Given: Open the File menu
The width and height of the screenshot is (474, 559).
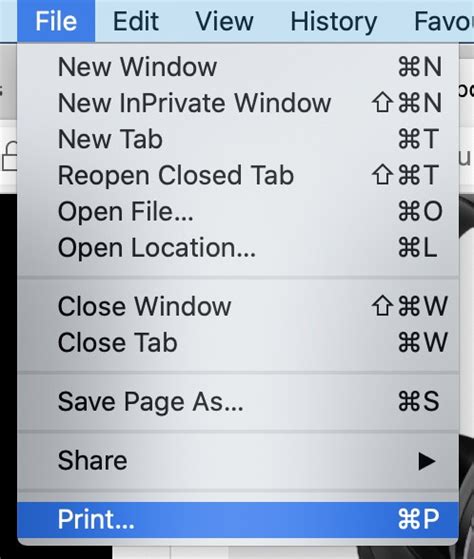Looking at the screenshot, I should point(56,21).
